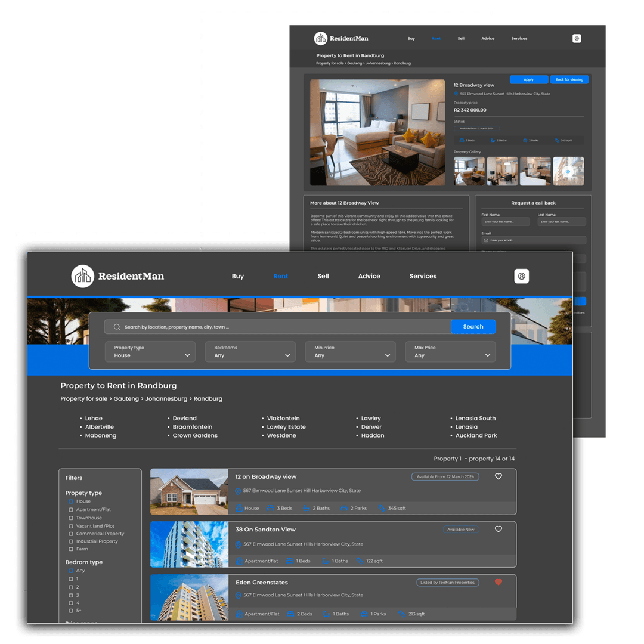Favorite the 12 on Broadway view listing
The height and width of the screenshot is (644, 644).
click(498, 476)
